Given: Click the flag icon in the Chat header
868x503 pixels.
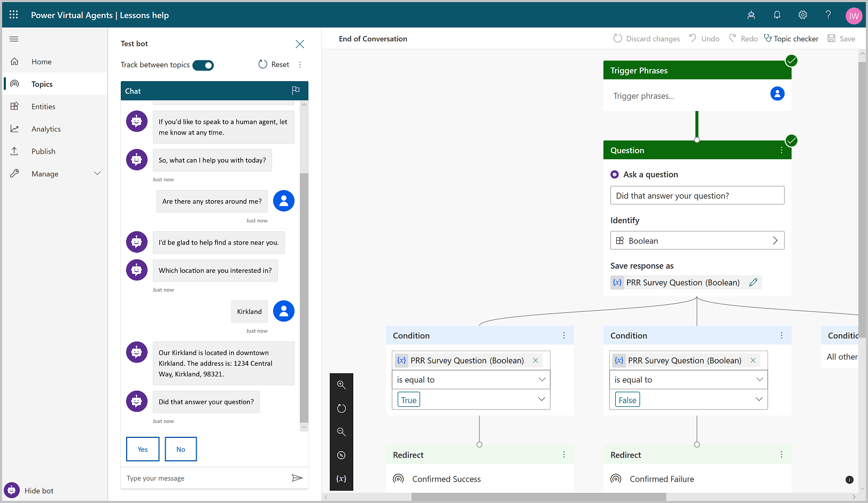Looking at the screenshot, I should tap(296, 90).
